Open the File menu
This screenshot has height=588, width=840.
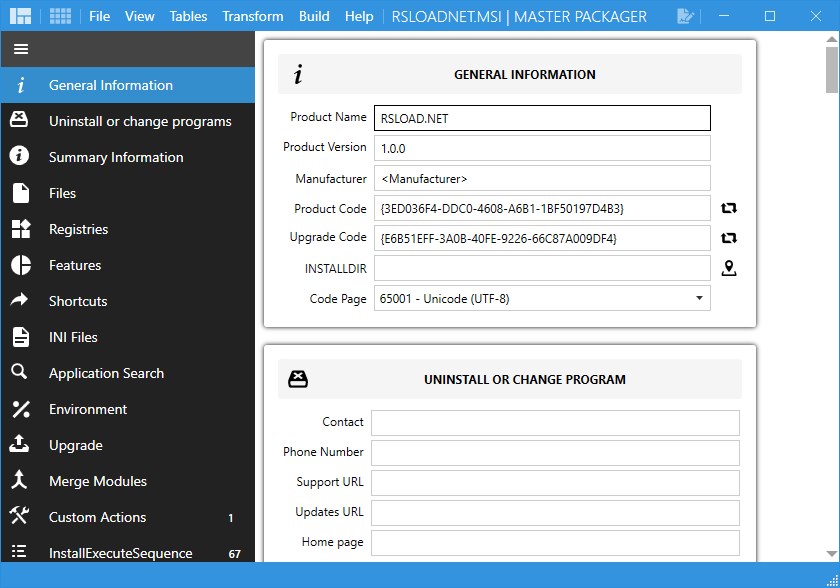coord(100,17)
